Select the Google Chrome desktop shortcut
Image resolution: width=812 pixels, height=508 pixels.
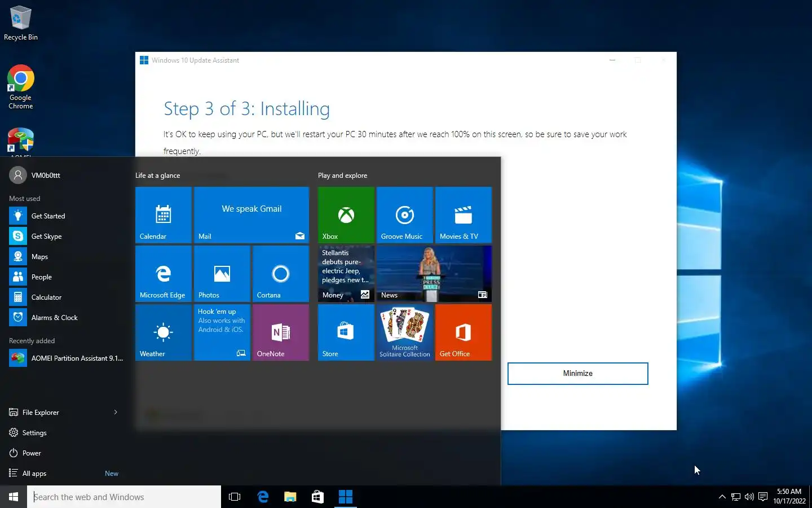tap(21, 87)
